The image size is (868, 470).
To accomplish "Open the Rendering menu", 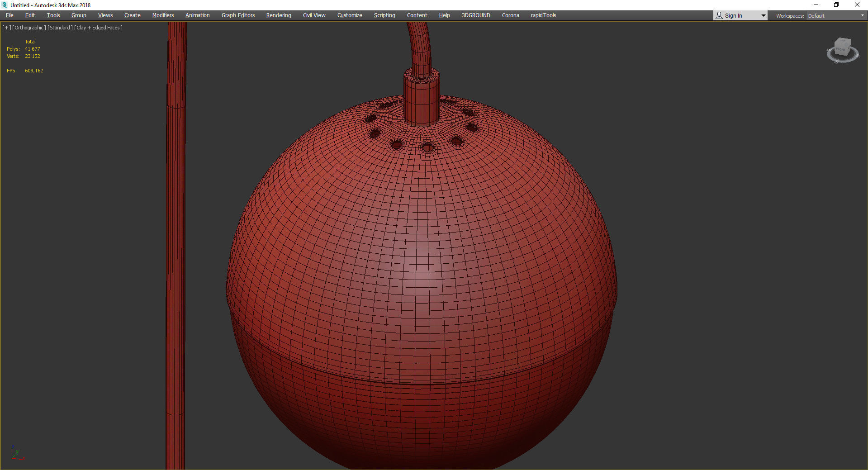I will (279, 15).
